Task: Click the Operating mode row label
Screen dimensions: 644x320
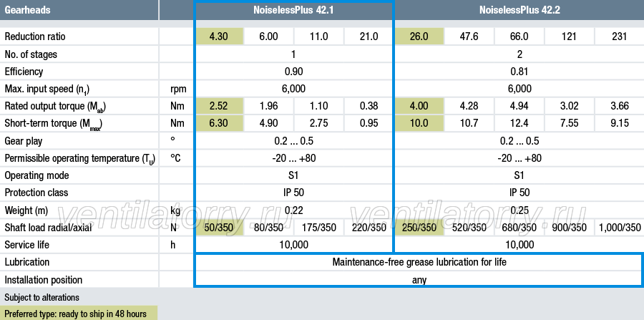Action: [36, 175]
